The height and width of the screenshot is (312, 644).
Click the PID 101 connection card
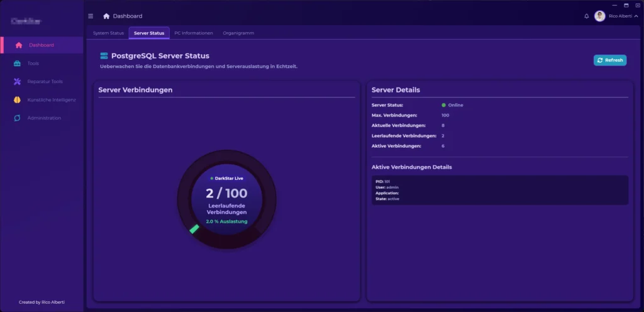(500, 190)
